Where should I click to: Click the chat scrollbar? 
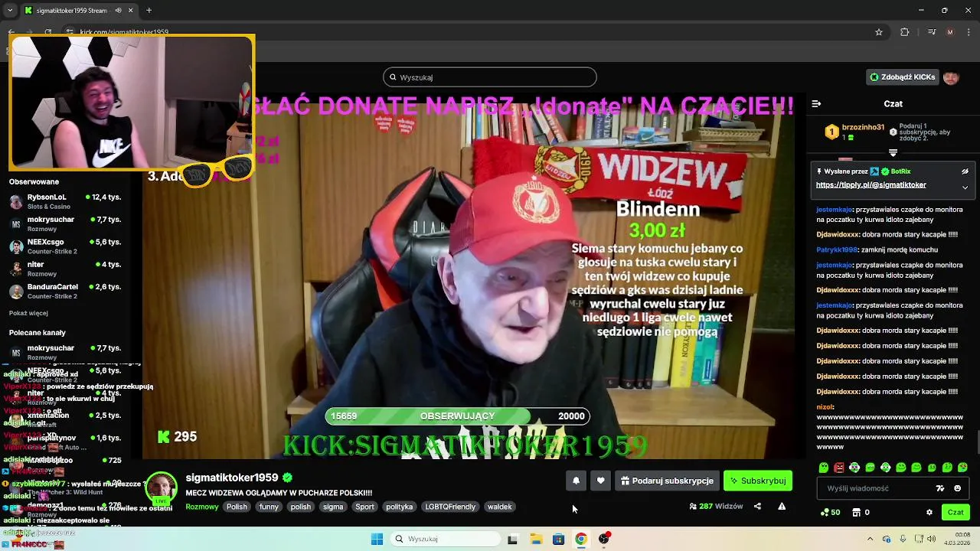977,442
